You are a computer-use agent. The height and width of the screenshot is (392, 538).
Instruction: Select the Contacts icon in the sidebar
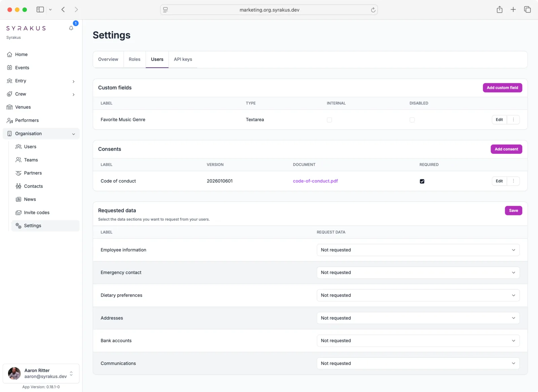[18, 186]
